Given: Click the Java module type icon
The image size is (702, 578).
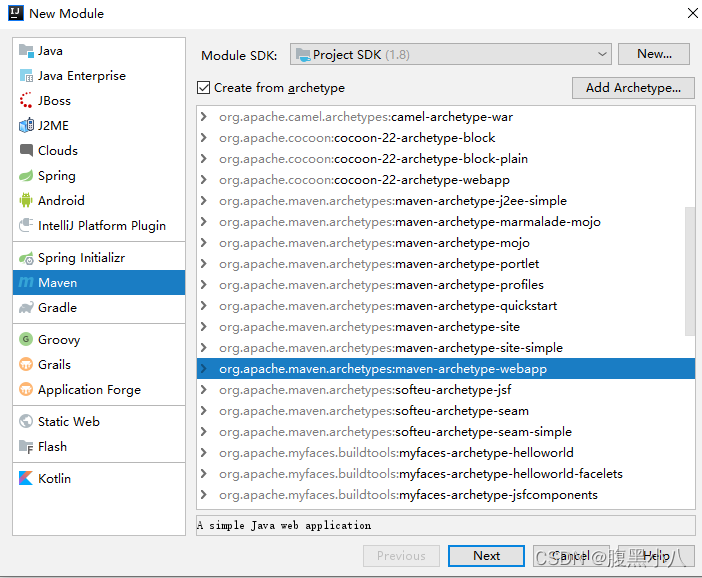Looking at the screenshot, I should tap(26, 51).
